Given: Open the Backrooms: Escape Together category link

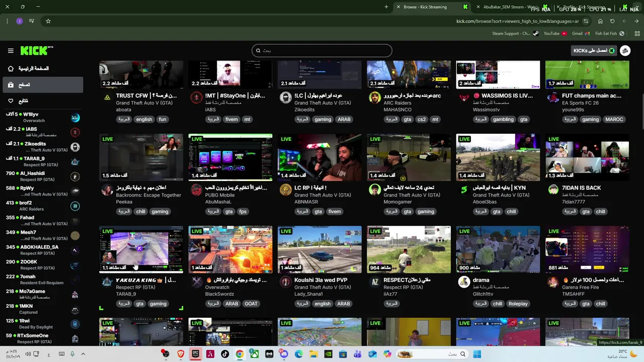Looking at the screenshot, I should click(148, 195).
